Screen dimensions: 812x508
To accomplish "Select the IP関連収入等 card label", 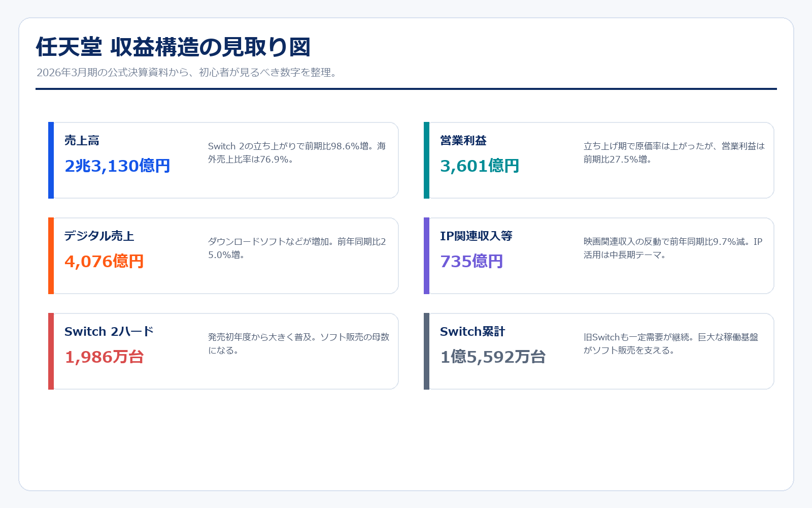I will coord(476,236).
